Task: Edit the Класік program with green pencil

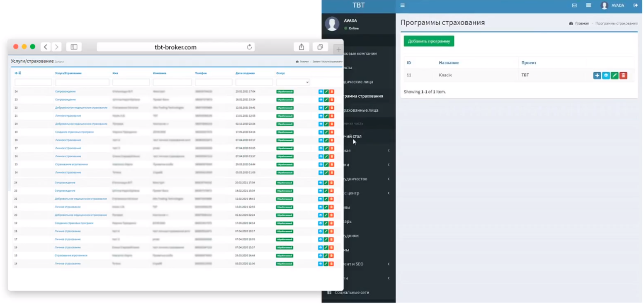Action: coord(615,76)
